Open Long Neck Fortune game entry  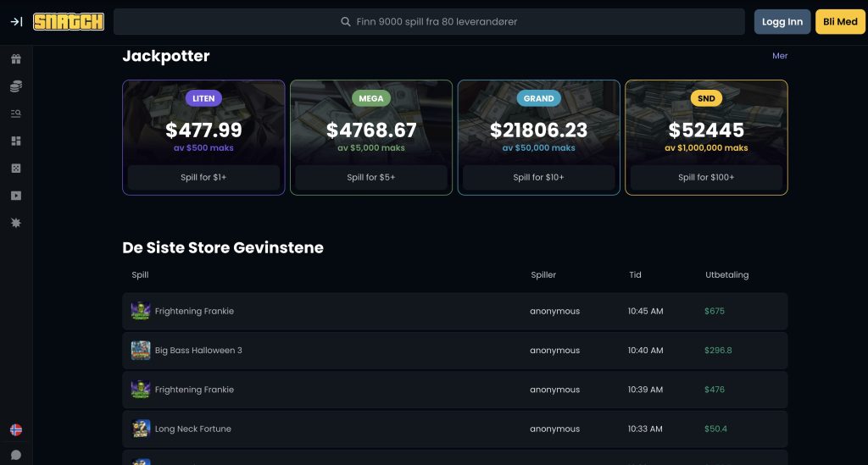(x=192, y=429)
